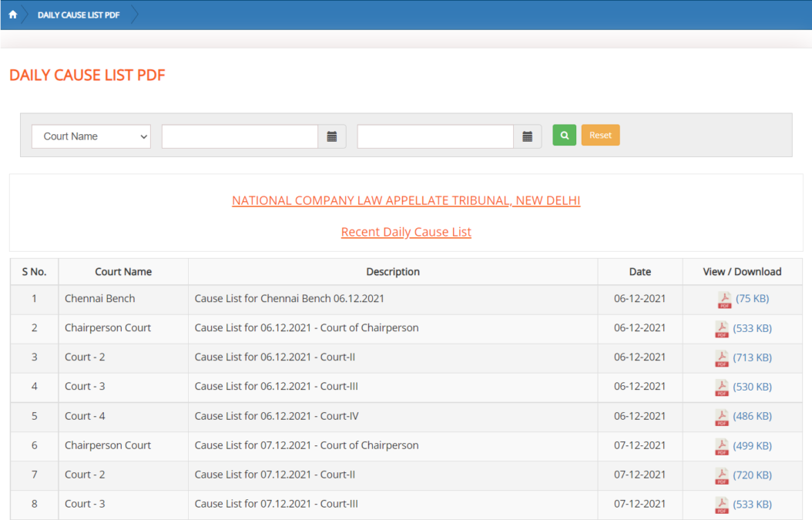Image resolution: width=812 pixels, height=520 pixels.
Task: Select the Date column header
Action: 640,272
